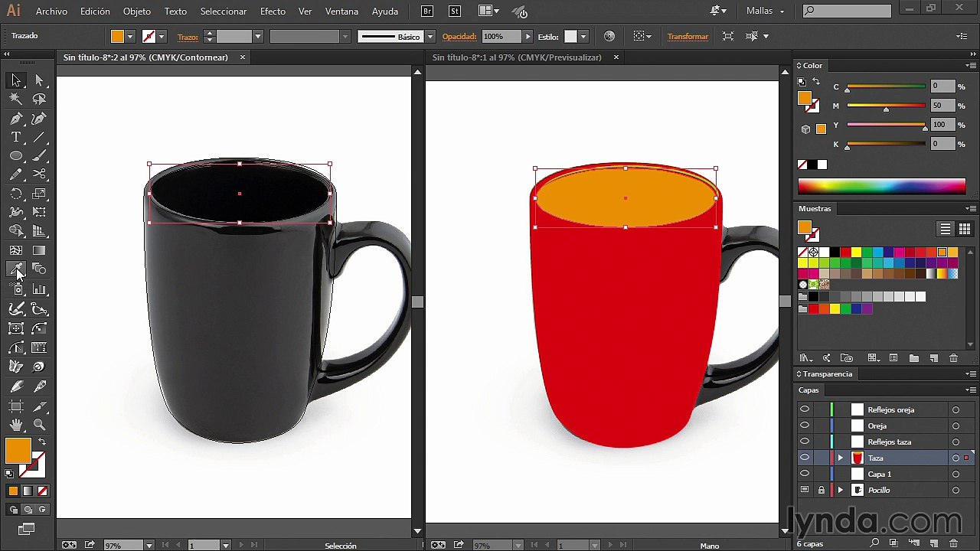
Task: Open the Básico stroke style dropdown
Action: [x=430, y=37]
